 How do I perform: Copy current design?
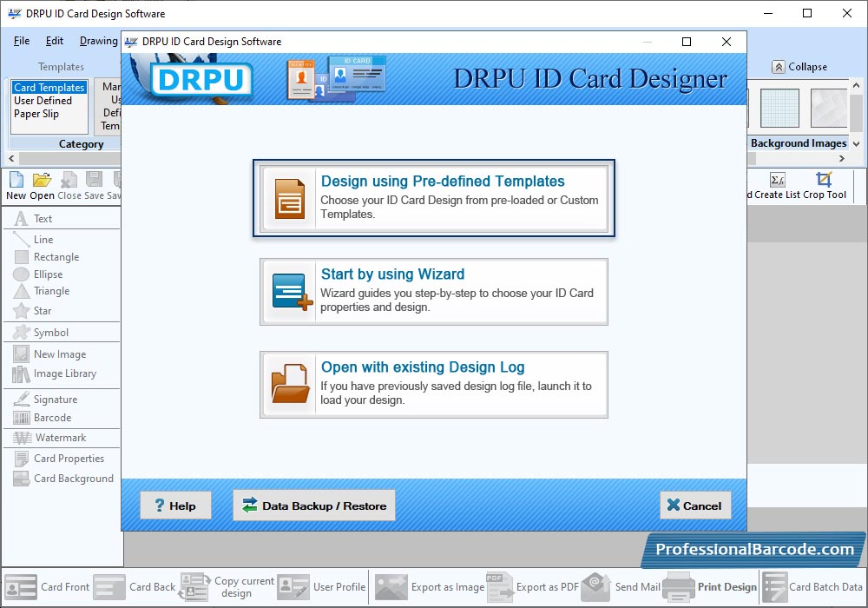[227, 587]
